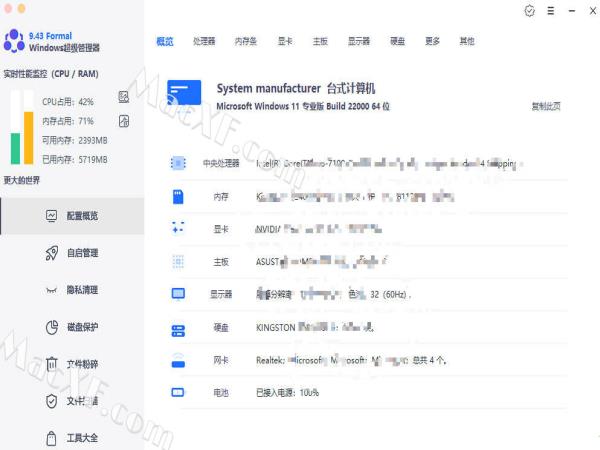
Task: Click the 硬盘 drive icon
Action: click(x=178, y=331)
